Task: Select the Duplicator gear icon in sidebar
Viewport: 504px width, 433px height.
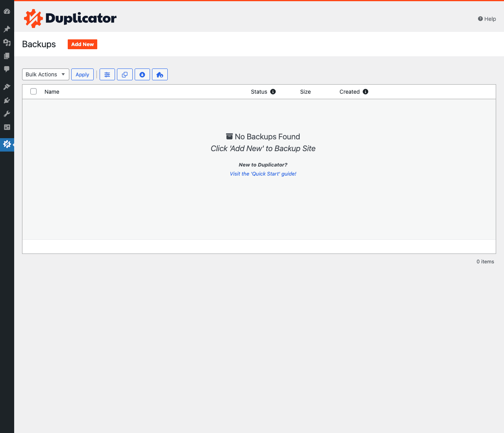Action: (7, 144)
